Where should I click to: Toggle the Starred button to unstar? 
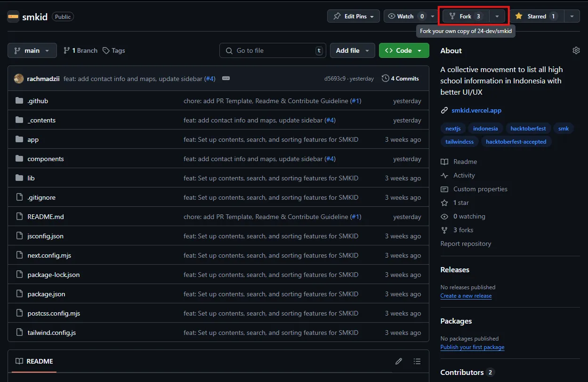(x=536, y=16)
